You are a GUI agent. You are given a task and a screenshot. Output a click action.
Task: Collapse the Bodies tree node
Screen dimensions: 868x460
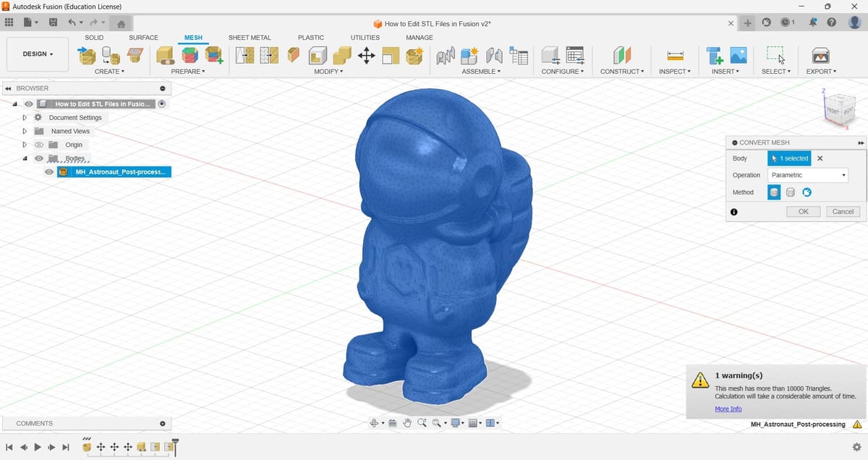(25, 158)
